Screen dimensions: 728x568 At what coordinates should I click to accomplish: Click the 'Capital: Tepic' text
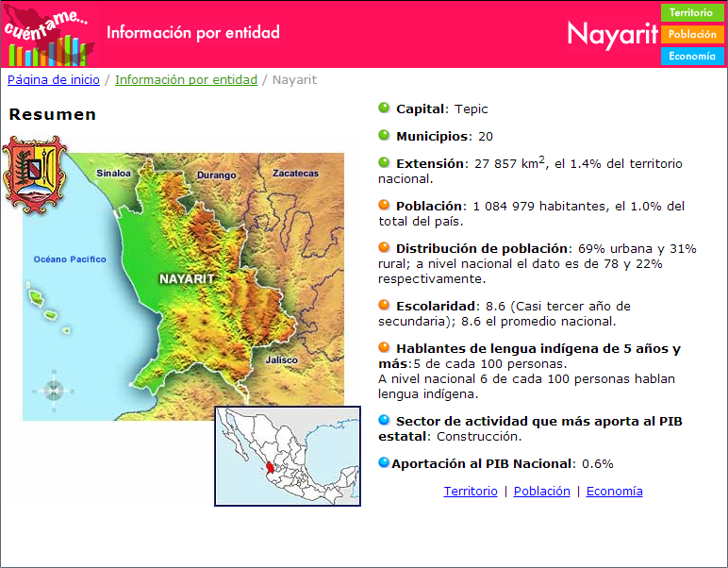[x=441, y=109]
